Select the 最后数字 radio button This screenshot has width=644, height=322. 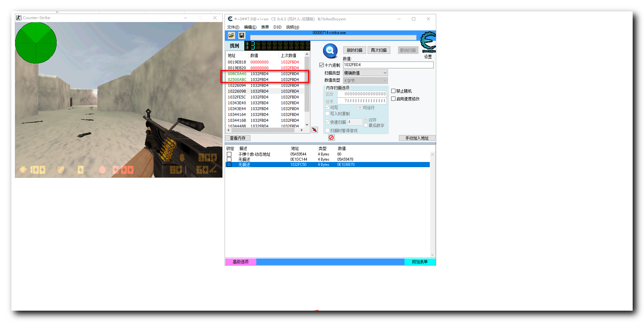point(366,125)
